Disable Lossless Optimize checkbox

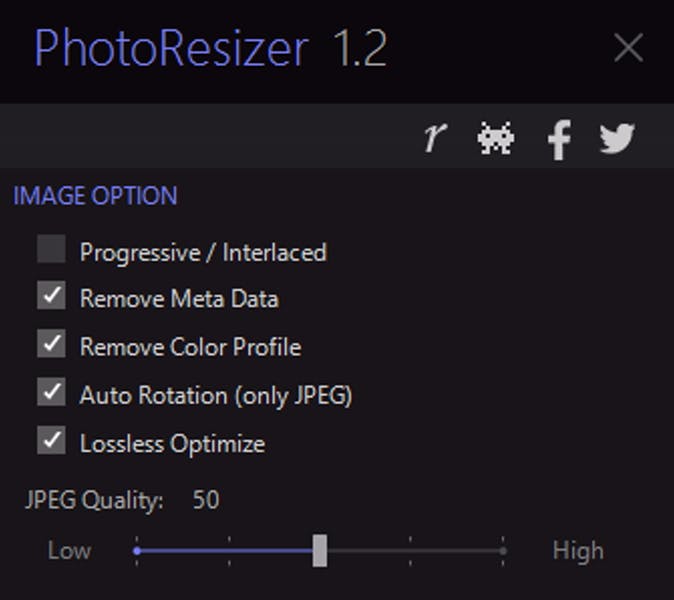(51, 440)
